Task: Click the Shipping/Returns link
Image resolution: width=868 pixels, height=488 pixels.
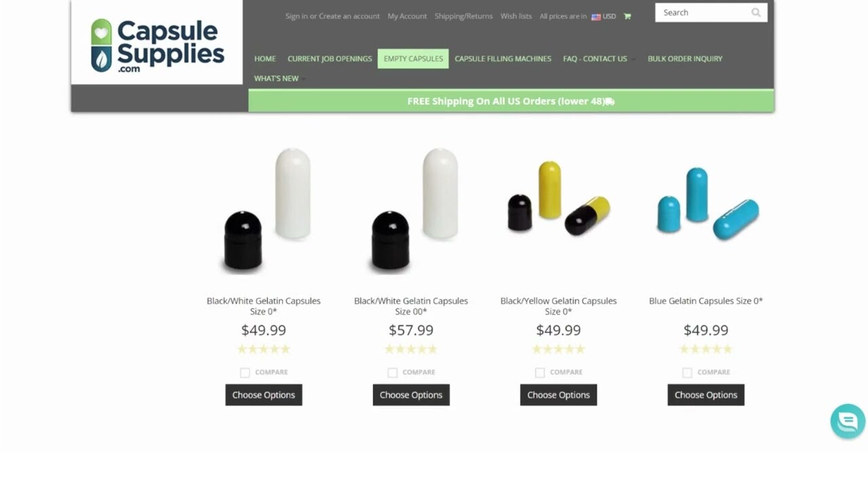Action: (x=464, y=16)
